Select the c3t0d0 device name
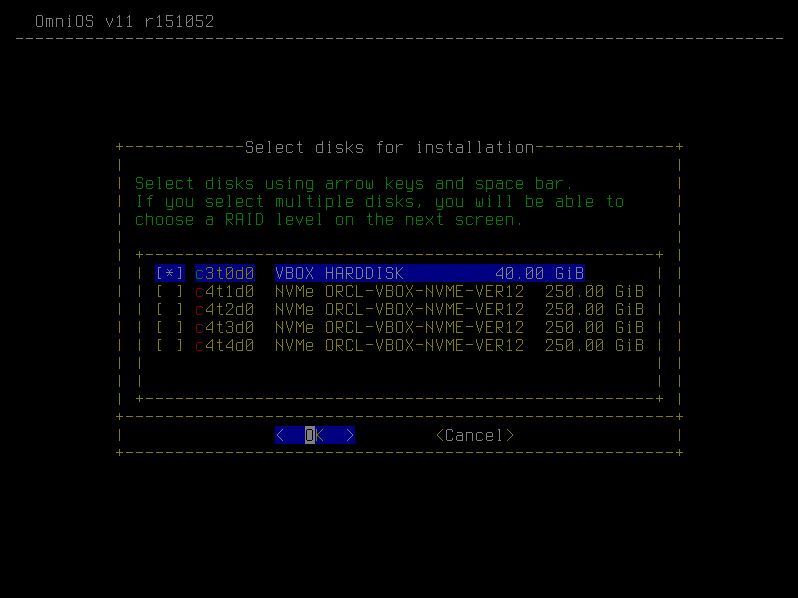Screen dimensions: 798x598 point(224,273)
